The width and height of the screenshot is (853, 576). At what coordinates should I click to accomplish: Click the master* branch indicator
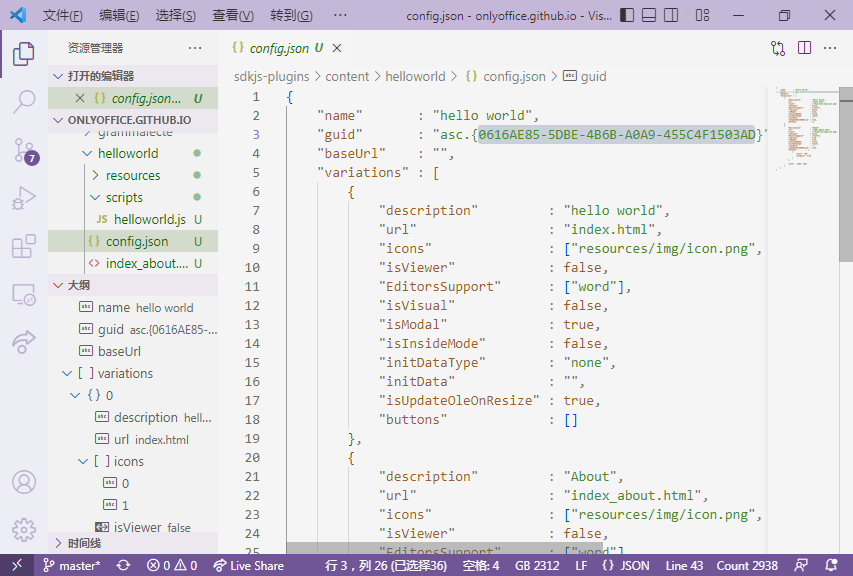(72, 566)
